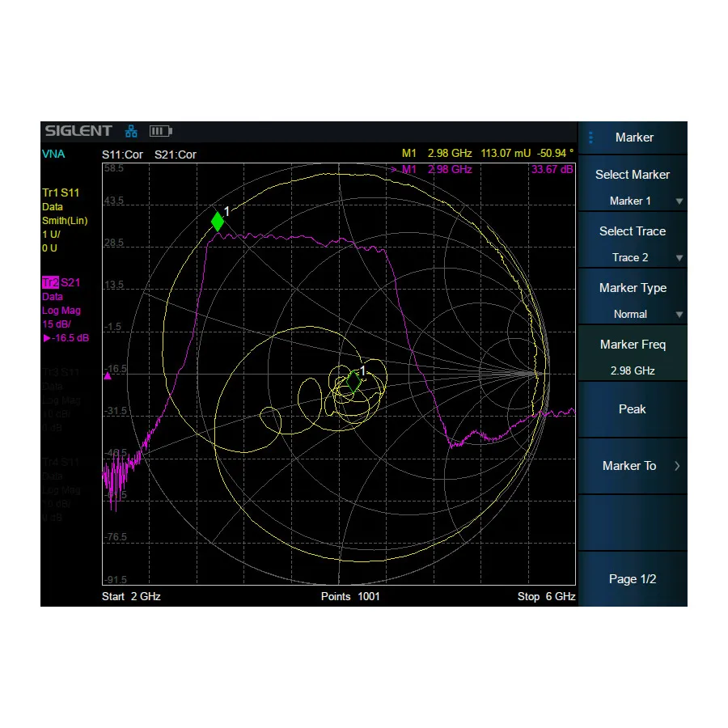
Task: Click the battery status indicator icon
Action: point(160,130)
